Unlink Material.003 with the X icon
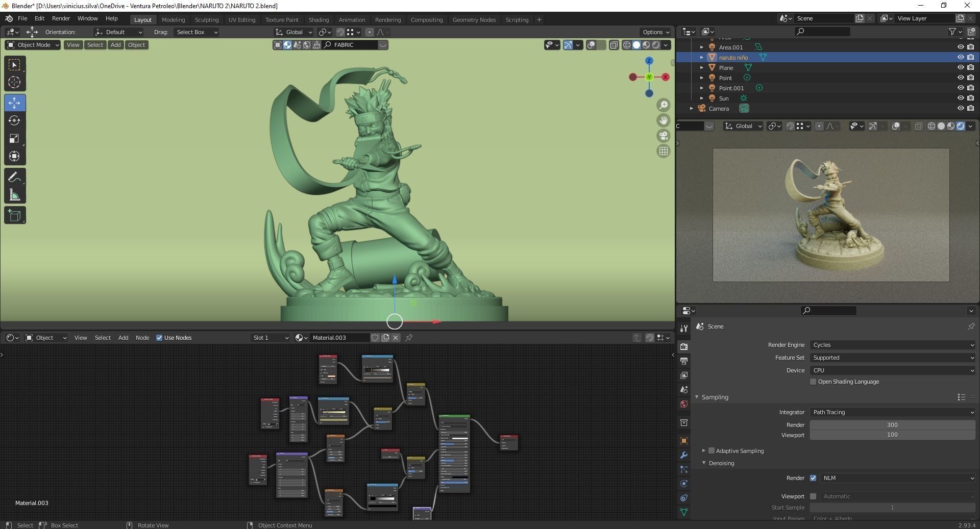 click(x=396, y=338)
